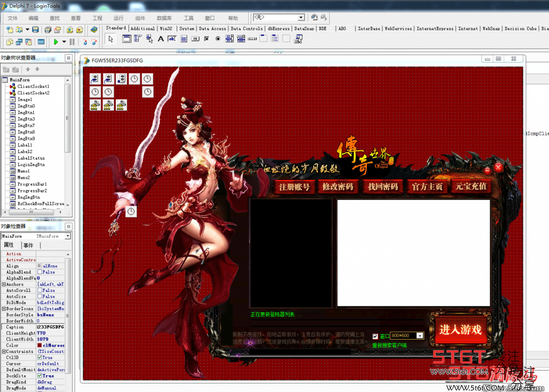
Task: Open the <无> desktop layout dropdown
Action: coord(301,18)
